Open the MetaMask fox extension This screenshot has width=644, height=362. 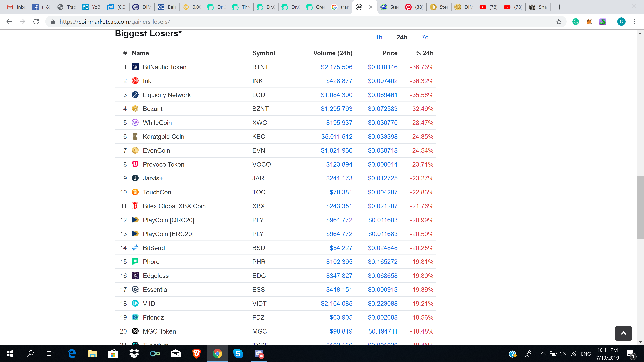(589, 22)
